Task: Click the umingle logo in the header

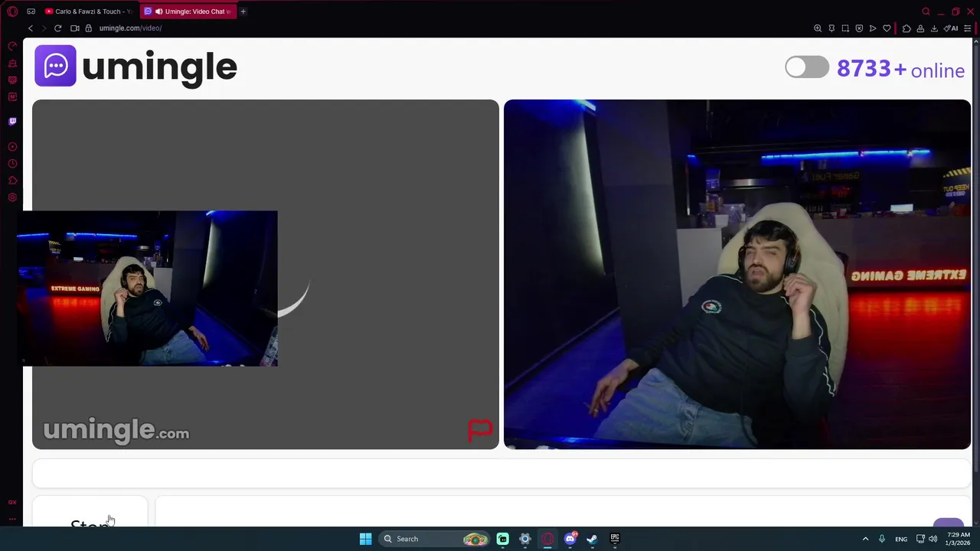Action: point(136,67)
